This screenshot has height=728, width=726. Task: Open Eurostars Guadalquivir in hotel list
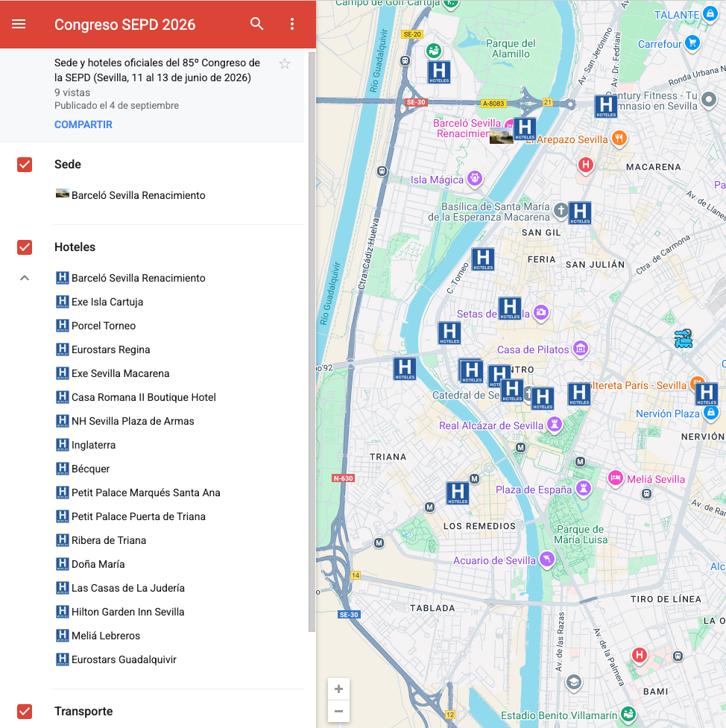[124, 659]
